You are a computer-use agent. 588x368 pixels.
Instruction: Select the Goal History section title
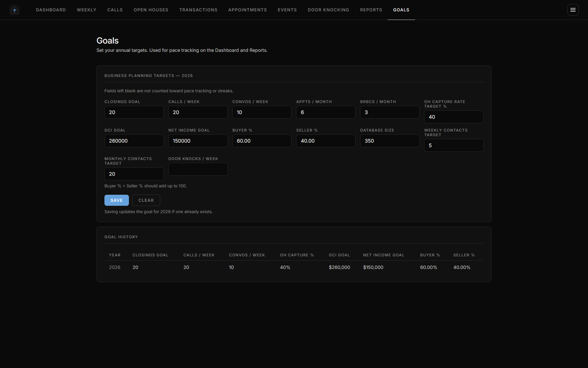[x=121, y=237]
